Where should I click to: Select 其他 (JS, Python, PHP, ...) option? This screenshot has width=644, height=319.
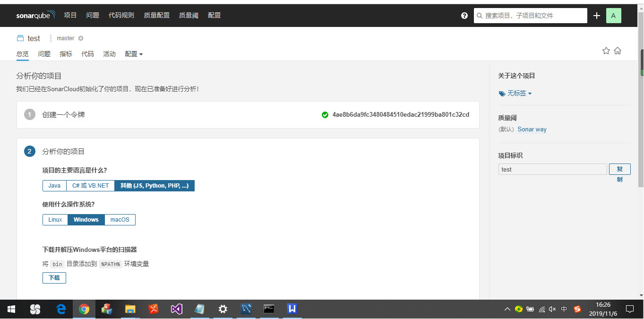[x=155, y=186]
